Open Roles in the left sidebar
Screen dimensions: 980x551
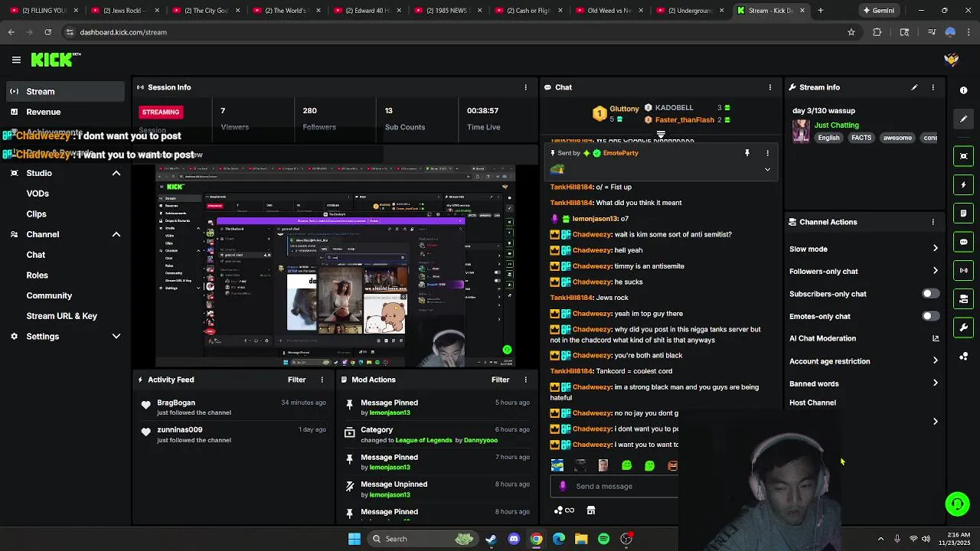pyautogui.click(x=37, y=275)
